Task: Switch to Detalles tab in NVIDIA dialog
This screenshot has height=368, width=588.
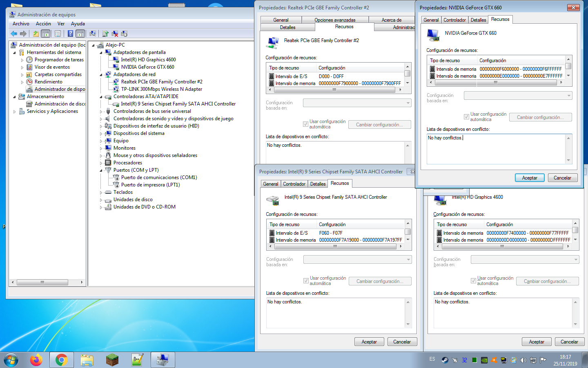Action: 478,20
